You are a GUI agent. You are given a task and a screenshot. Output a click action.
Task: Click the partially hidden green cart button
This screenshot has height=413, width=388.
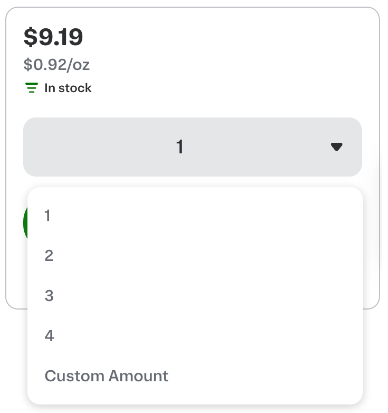point(25,222)
